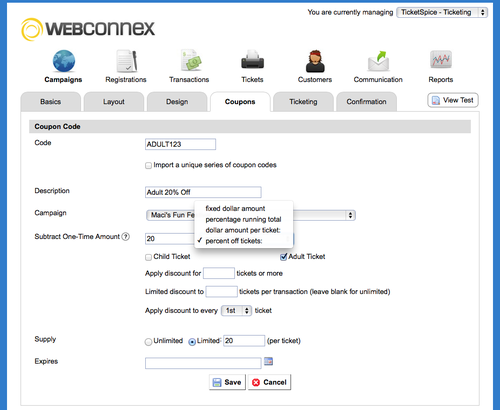Click the Coupon Code section header
This screenshot has width=500, height=410.
point(250,127)
